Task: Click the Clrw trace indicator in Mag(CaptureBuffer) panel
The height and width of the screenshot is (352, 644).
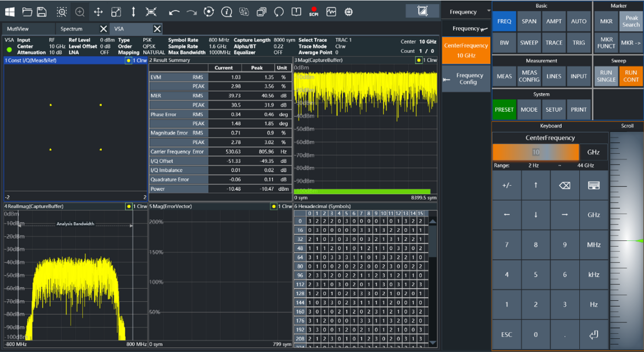Action: [426, 60]
